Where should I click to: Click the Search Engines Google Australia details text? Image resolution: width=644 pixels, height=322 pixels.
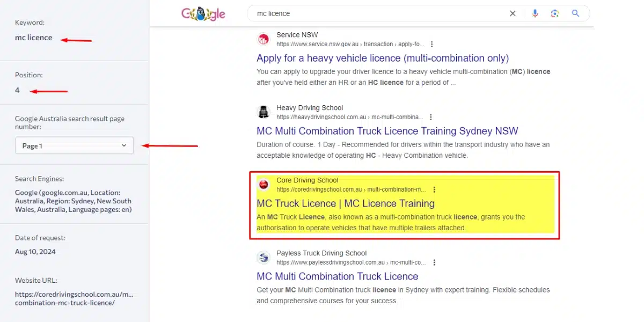(x=73, y=201)
